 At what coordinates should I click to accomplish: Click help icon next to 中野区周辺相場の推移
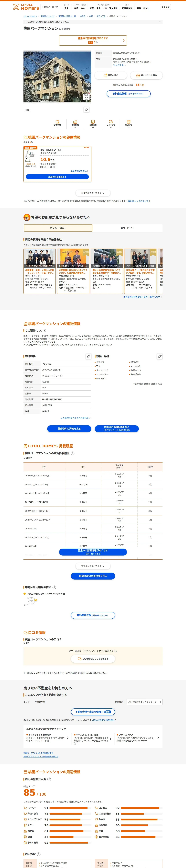click(54, 587)
